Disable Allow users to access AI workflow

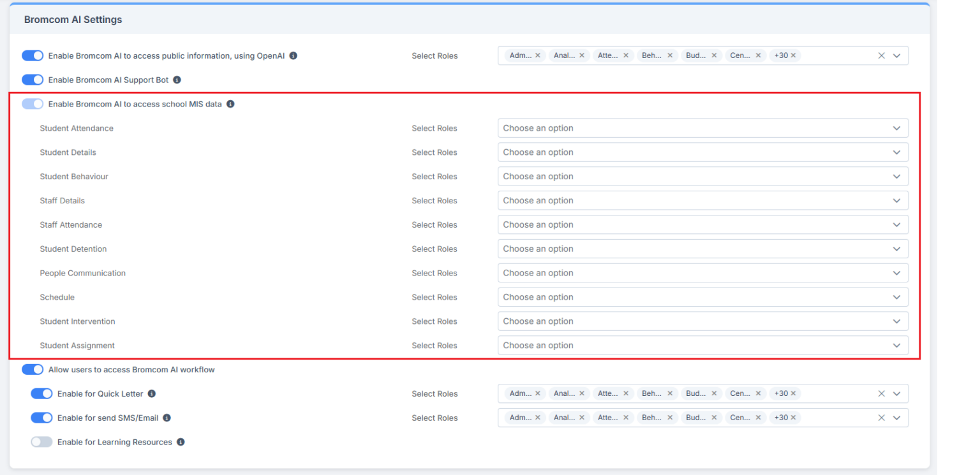pyautogui.click(x=33, y=370)
